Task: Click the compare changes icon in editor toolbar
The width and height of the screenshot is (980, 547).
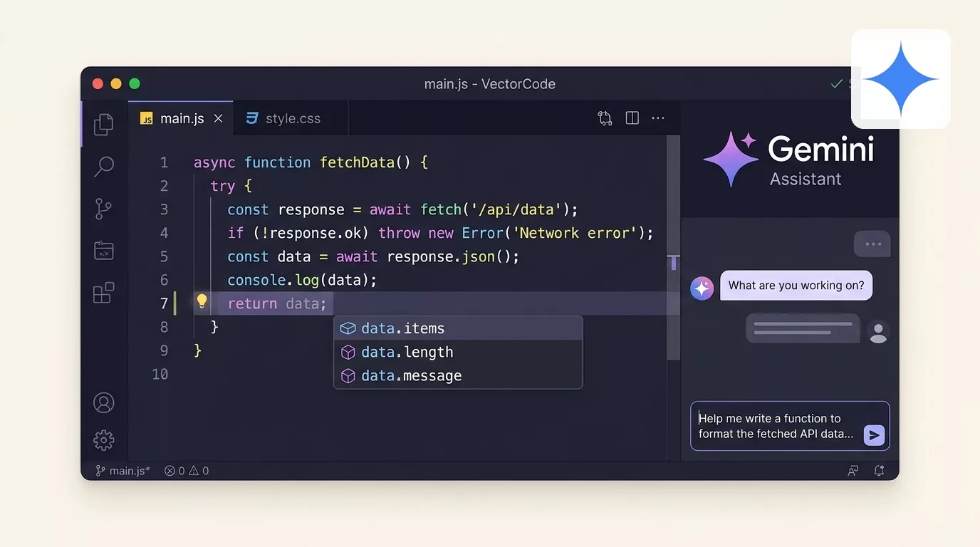Action: click(x=605, y=118)
